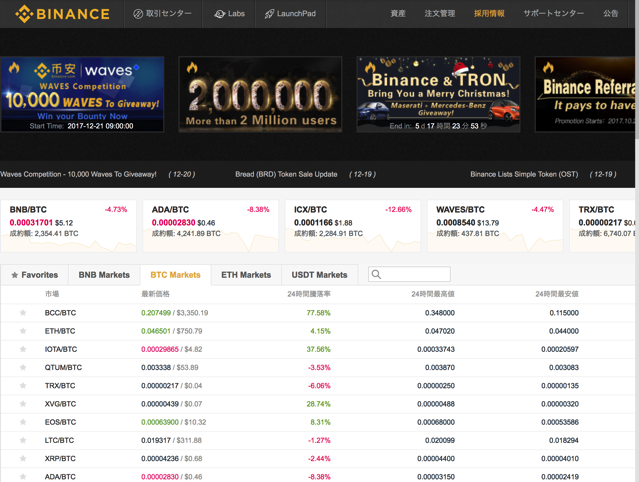Open QTUM/BTC market row
Image resolution: width=639 pixels, height=482 pixels.
(x=317, y=368)
